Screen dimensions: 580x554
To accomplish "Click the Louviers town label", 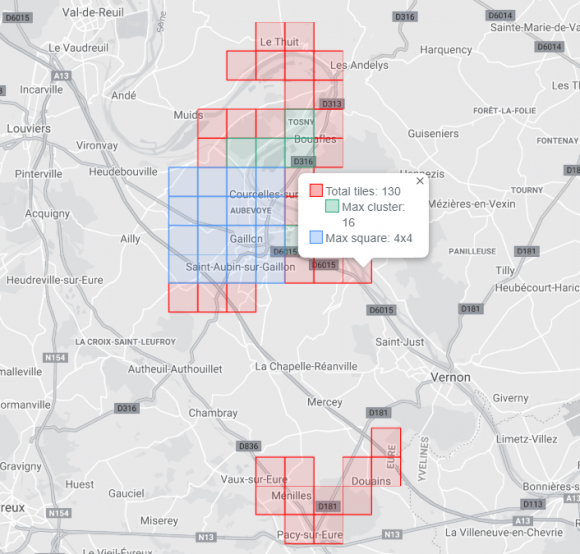I will coord(29,128).
